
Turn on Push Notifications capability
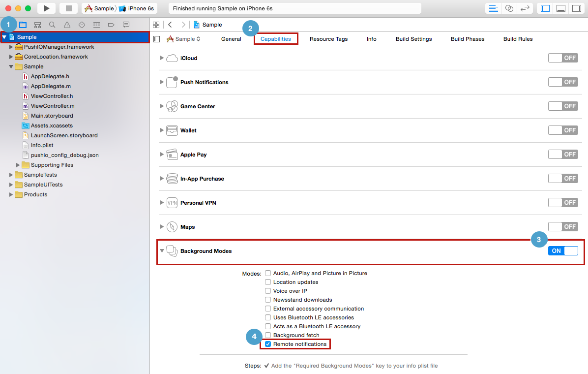click(x=563, y=82)
